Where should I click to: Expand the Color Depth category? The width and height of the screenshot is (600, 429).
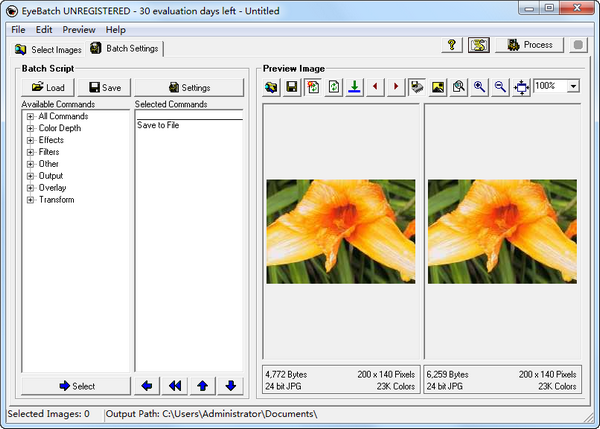click(31, 128)
